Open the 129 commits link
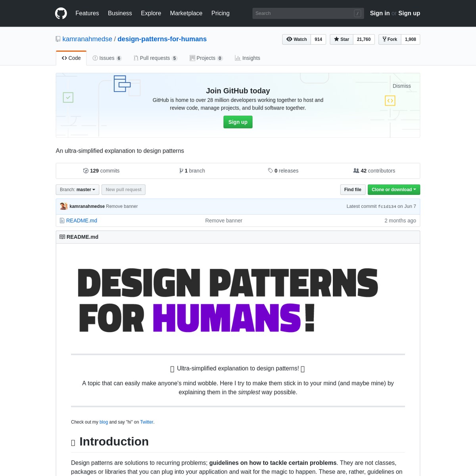 pyautogui.click(x=101, y=171)
